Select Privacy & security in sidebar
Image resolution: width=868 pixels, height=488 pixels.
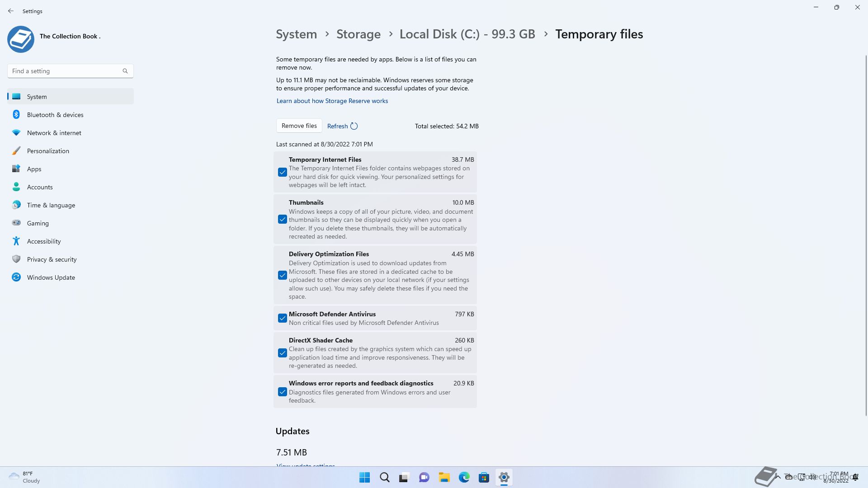coord(71,259)
